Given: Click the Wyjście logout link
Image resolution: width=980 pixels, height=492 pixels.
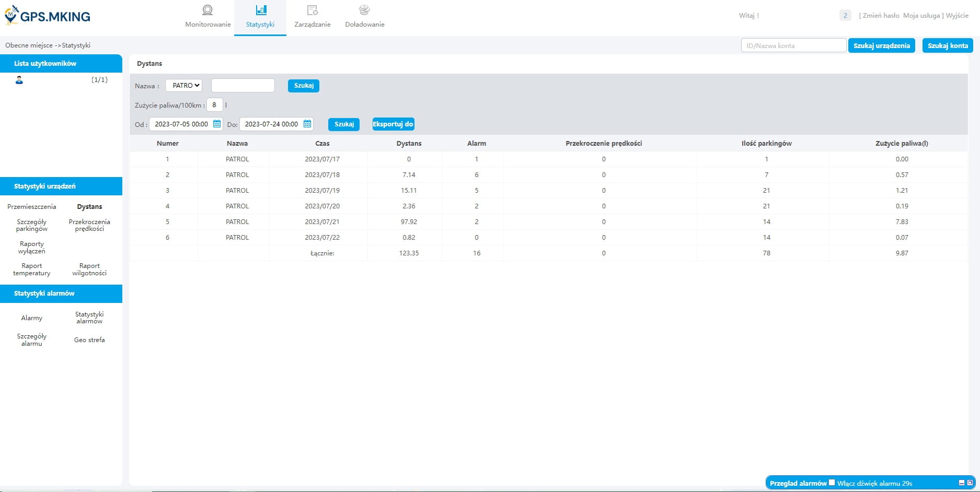Looking at the screenshot, I should (x=957, y=16).
